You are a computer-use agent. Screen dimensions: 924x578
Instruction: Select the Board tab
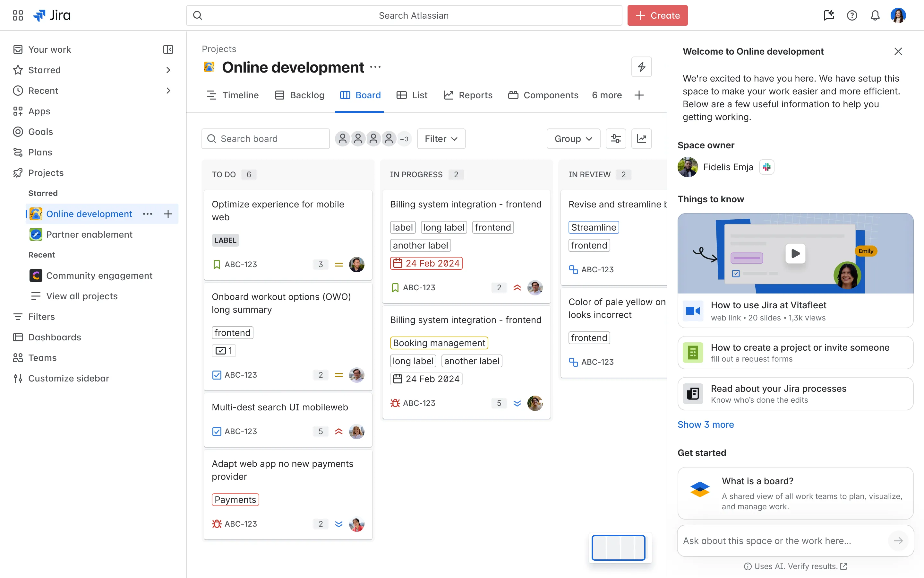click(360, 95)
